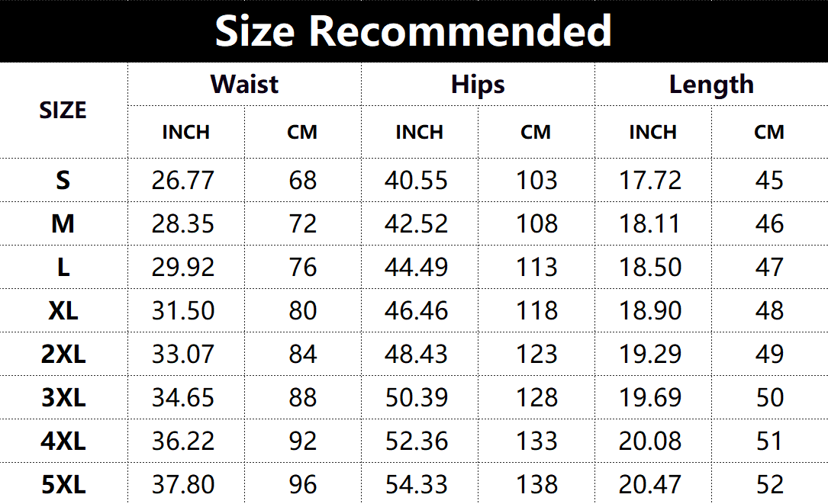This screenshot has width=828, height=504.
Task: Select the 26.77 waist inch cell
Action: [182, 181]
